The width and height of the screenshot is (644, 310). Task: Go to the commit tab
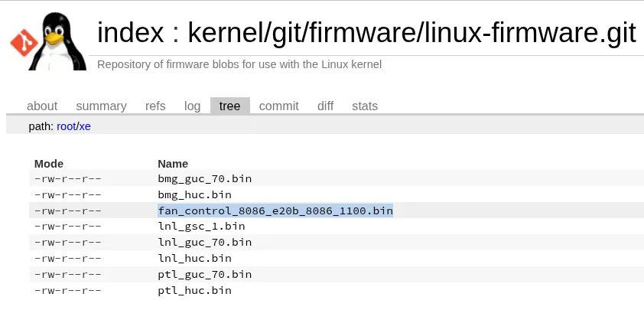(x=279, y=106)
